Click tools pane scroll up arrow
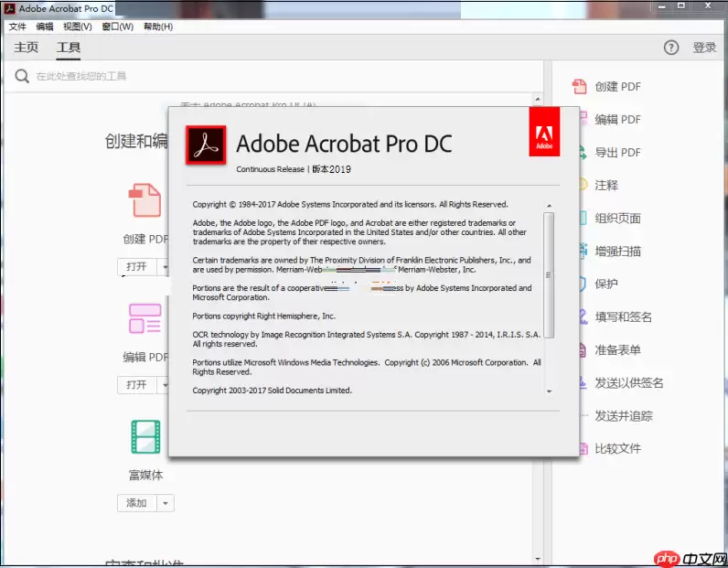The image size is (728, 568). [x=538, y=99]
